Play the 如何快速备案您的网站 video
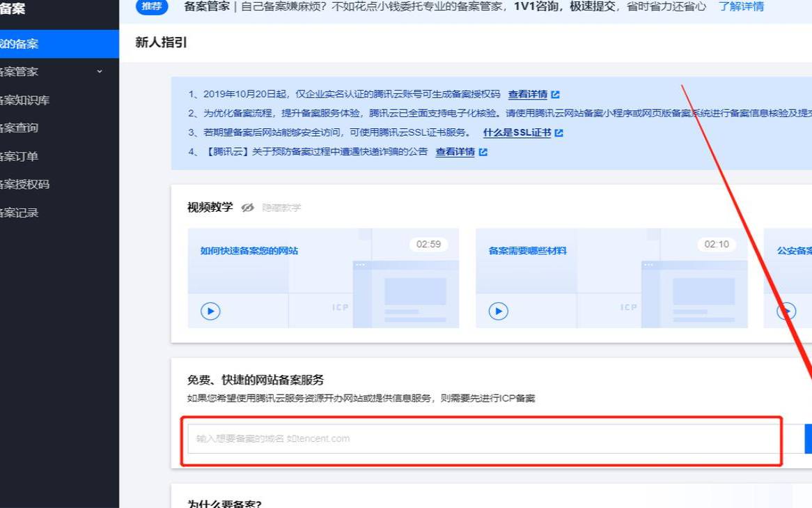The width and height of the screenshot is (812, 508). 210,311
